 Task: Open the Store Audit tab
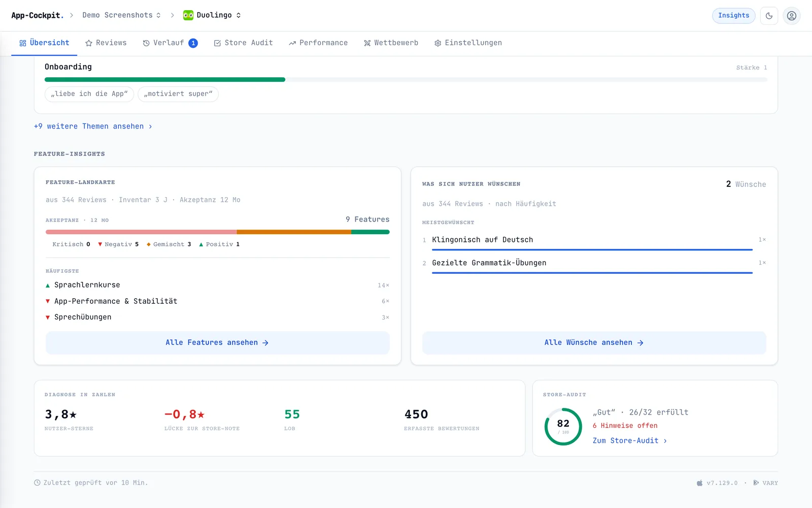pos(243,43)
